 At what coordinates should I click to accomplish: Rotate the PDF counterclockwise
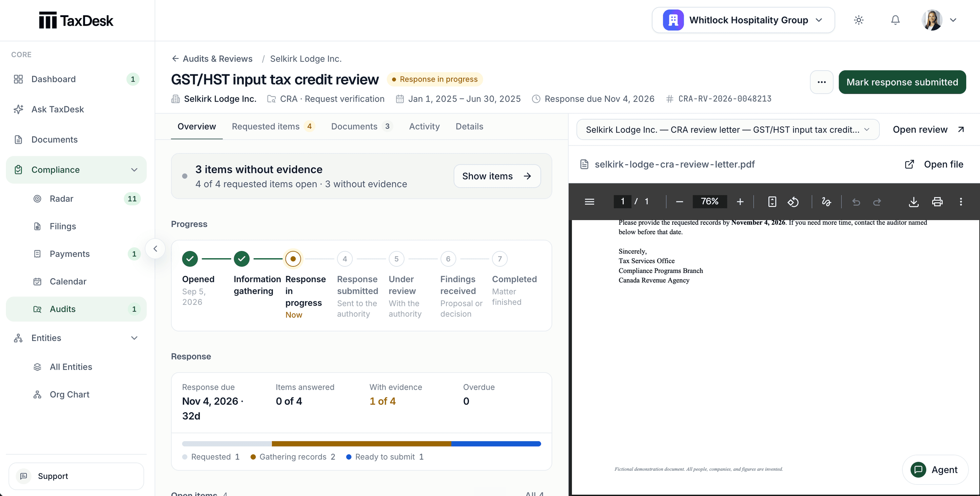(793, 202)
